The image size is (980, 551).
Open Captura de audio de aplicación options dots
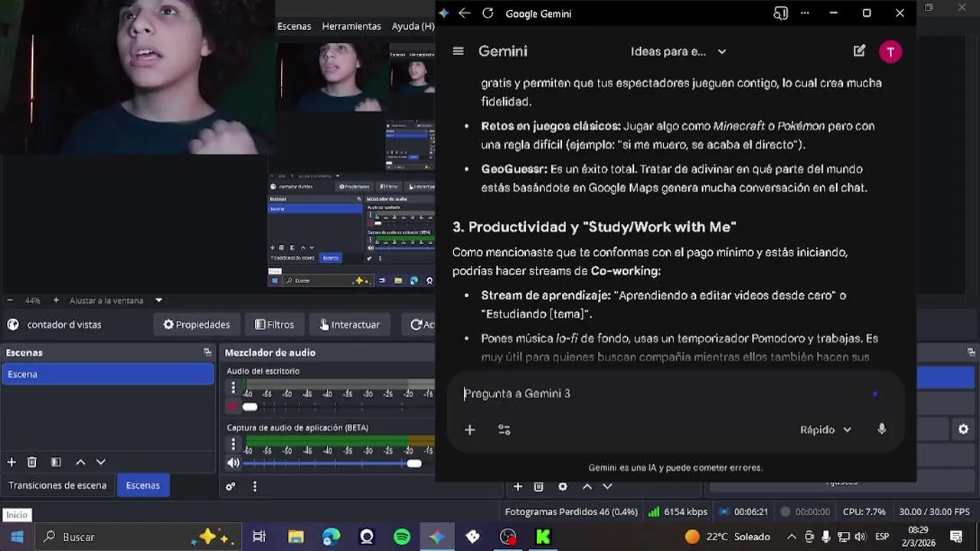(x=234, y=445)
